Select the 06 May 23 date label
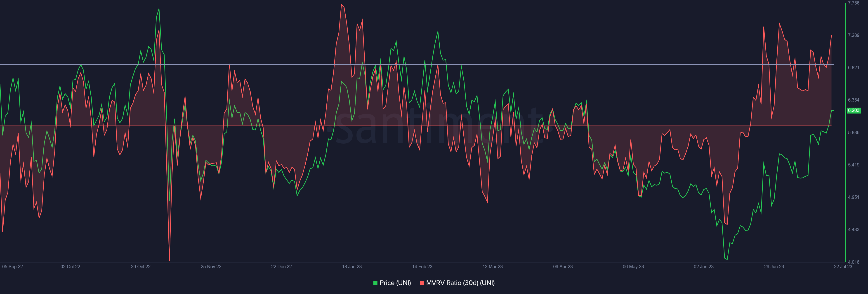Image resolution: width=868 pixels, height=294 pixels. (x=633, y=267)
